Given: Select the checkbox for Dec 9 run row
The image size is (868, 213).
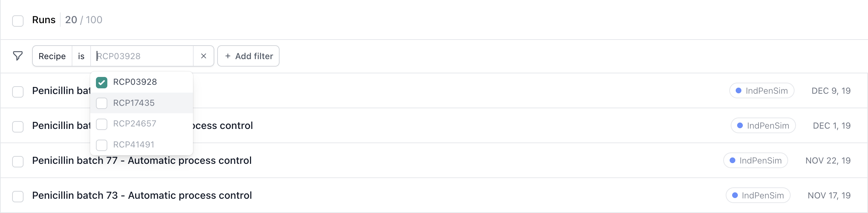Looking at the screenshot, I should tap(18, 92).
